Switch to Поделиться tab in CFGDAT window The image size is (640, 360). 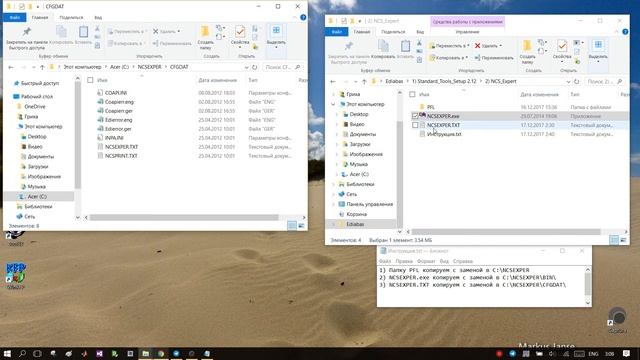pyautogui.click(x=71, y=18)
